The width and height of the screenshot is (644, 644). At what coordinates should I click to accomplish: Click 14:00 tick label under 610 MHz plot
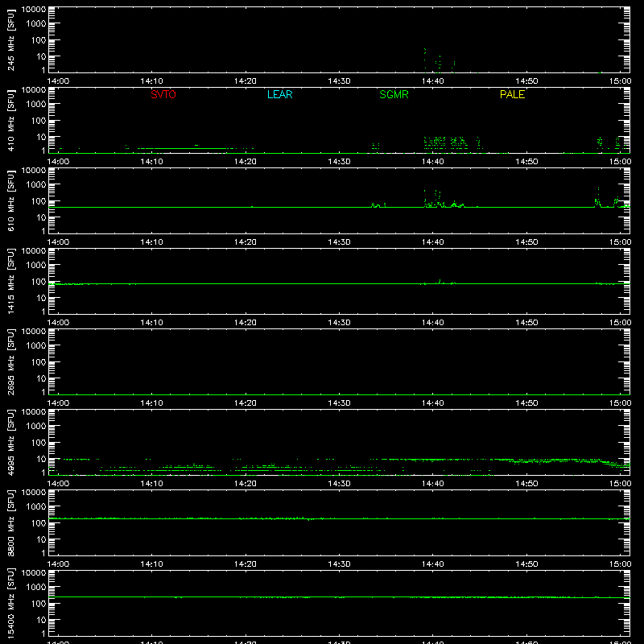click(x=58, y=242)
